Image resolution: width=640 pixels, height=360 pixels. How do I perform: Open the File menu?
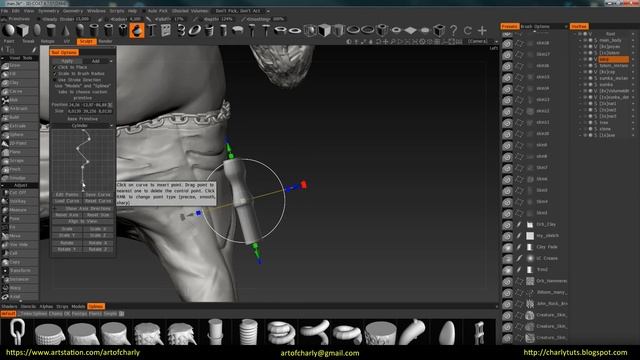click(4, 11)
